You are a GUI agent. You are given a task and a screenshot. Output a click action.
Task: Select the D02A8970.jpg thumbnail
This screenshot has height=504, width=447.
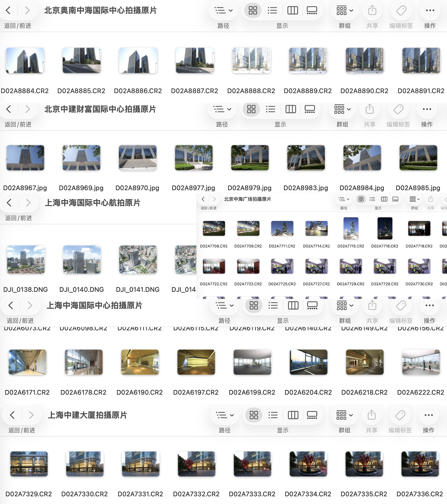click(x=138, y=158)
